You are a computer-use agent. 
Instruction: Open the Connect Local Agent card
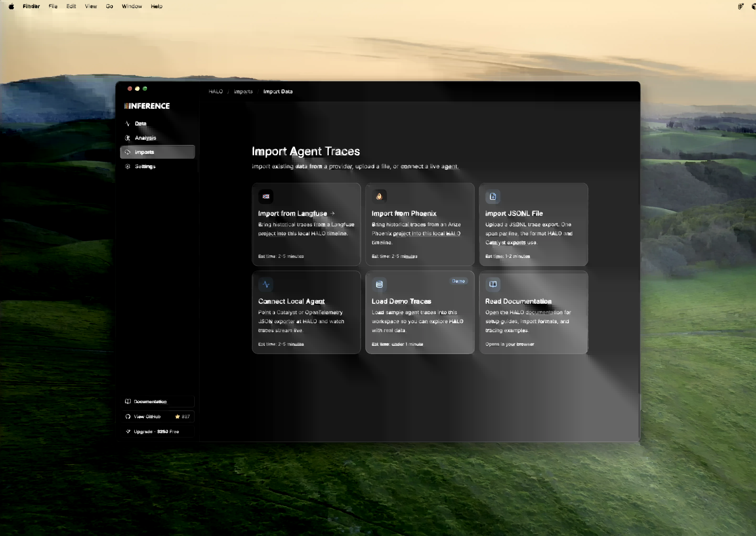[x=306, y=312]
